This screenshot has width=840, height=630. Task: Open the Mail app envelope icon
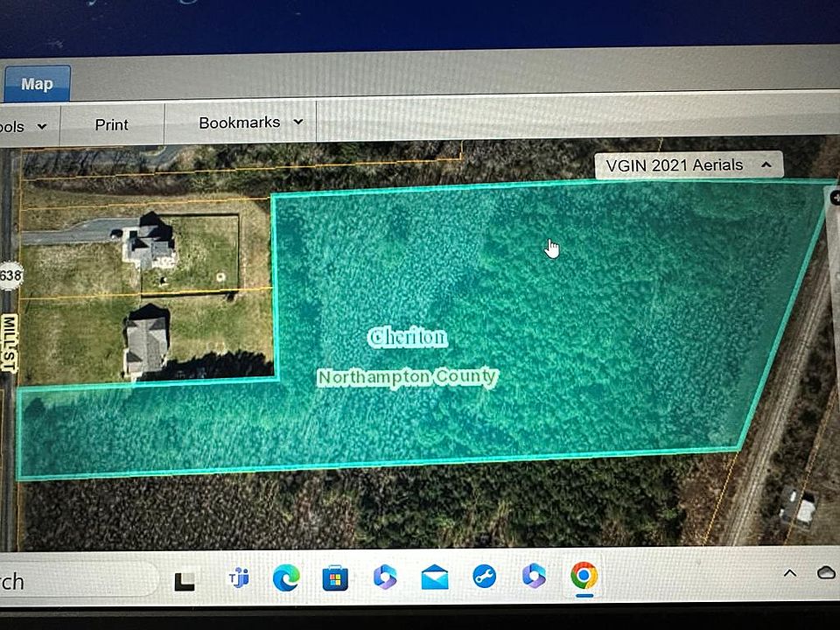(x=435, y=577)
